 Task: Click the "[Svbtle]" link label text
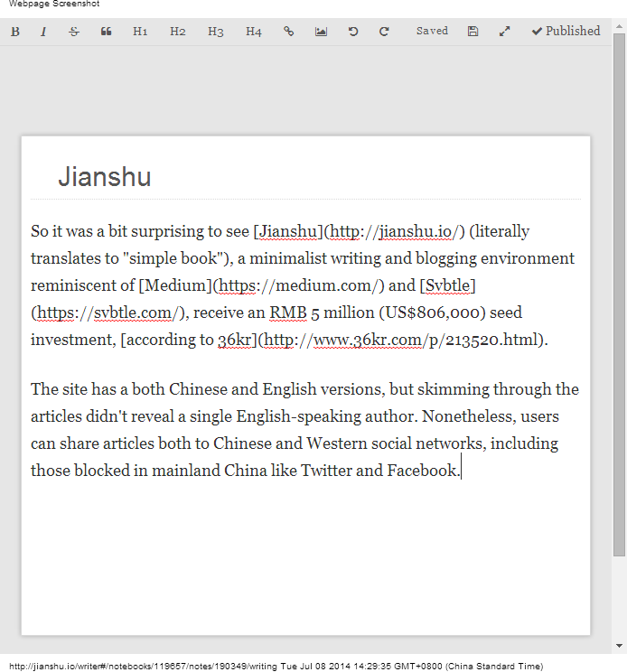point(448,285)
